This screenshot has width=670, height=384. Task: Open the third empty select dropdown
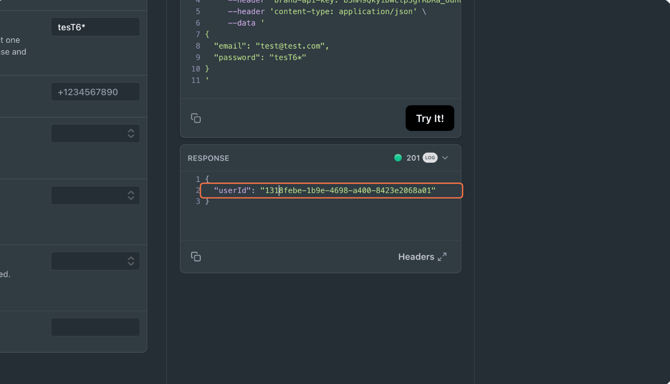click(x=95, y=261)
